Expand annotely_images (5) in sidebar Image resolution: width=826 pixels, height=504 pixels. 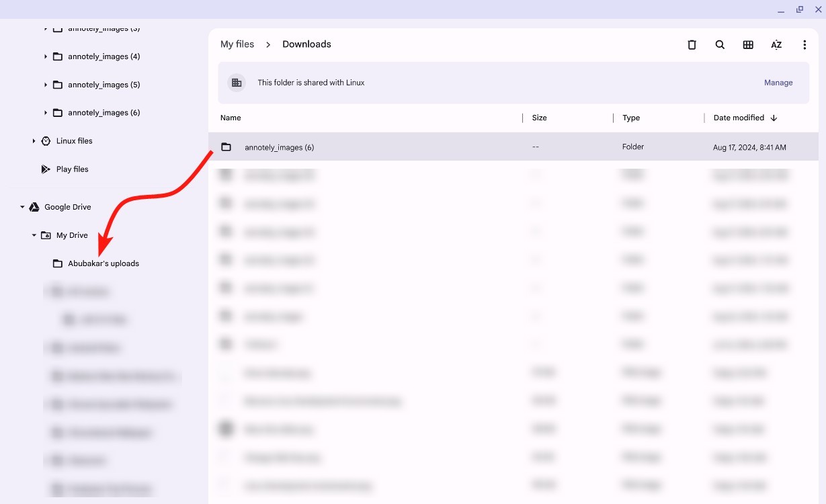coord(46,85)
